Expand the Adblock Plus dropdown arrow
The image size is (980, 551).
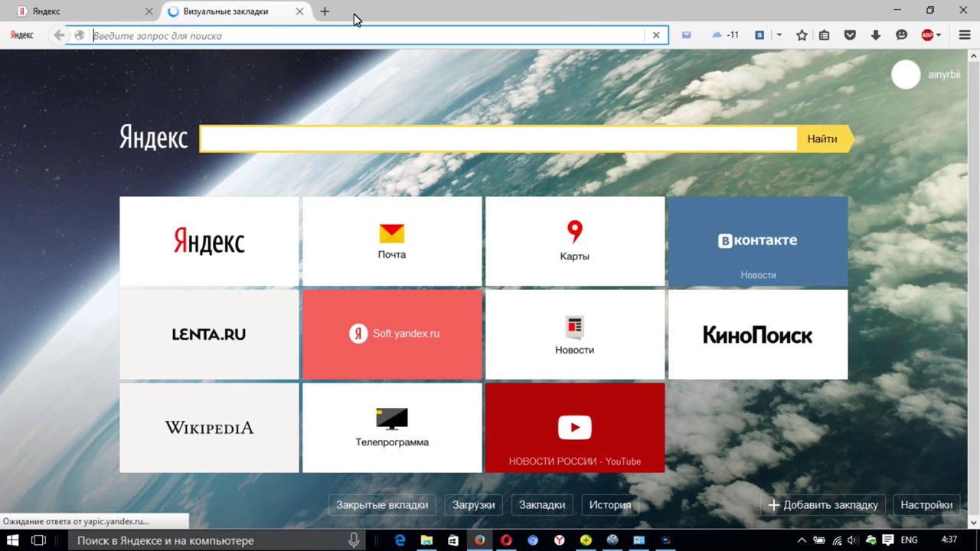coord(939,35)
